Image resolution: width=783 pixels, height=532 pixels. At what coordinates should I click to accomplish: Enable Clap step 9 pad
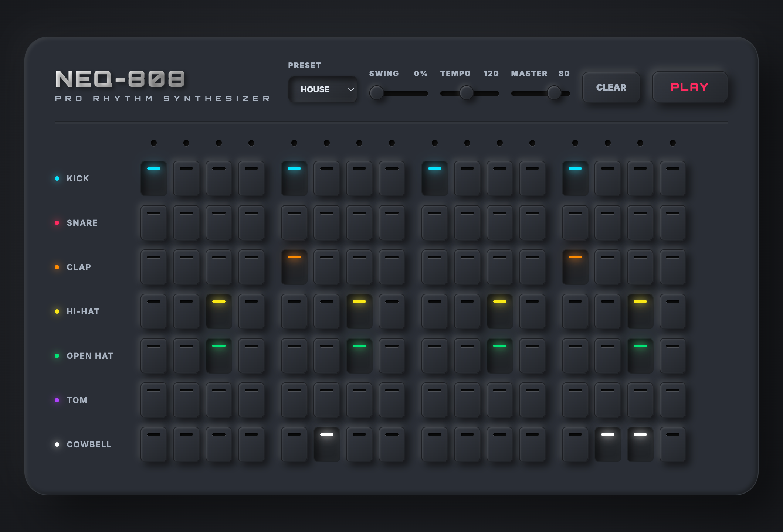tap(435, 267)
